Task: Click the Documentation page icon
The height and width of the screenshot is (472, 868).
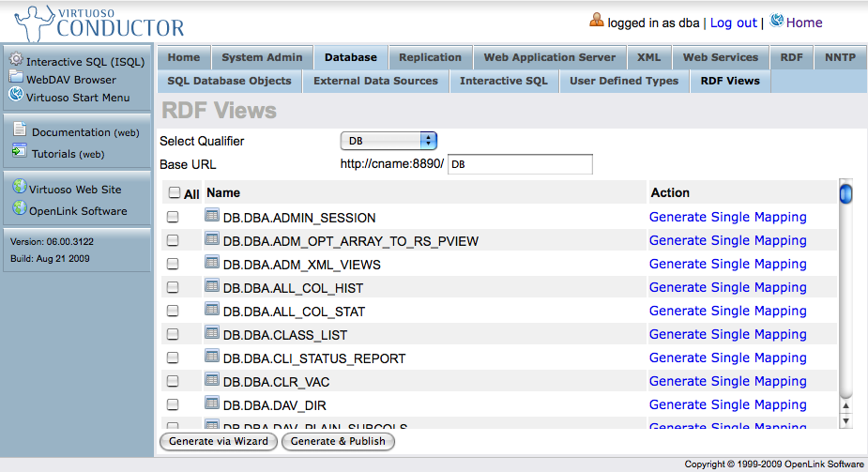Action: click(x=20, y=131)
